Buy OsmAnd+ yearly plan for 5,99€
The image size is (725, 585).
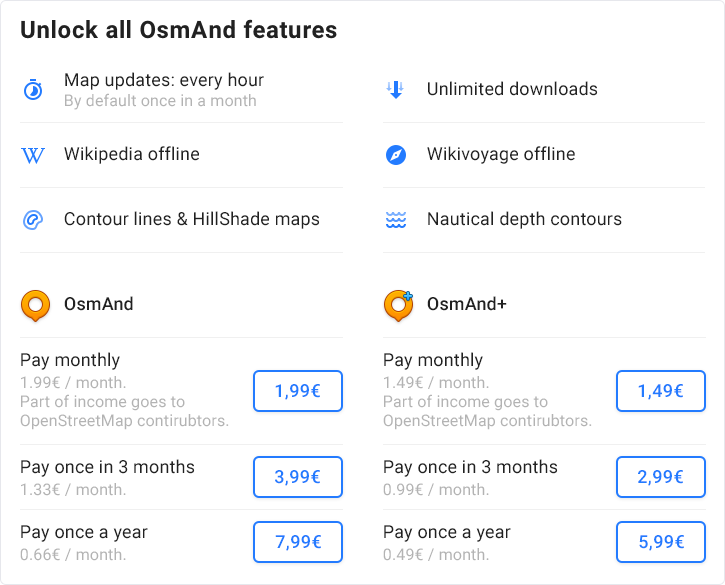tap(661, 542)
